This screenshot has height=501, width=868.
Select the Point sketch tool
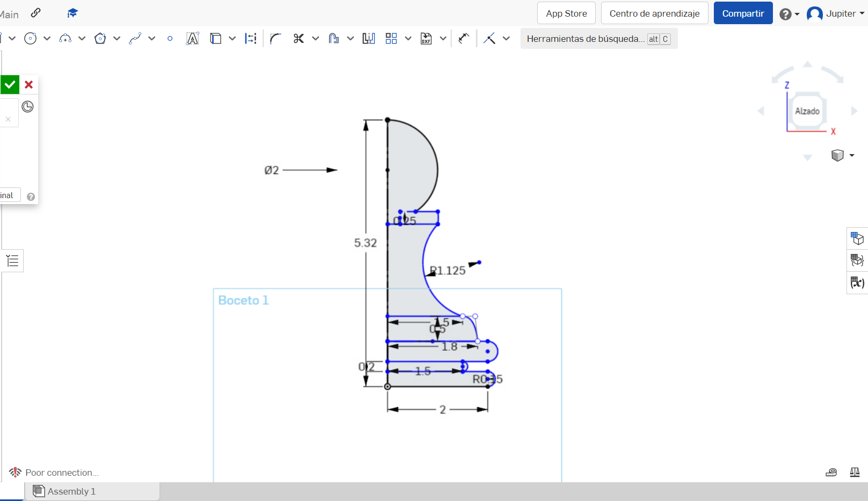tap(170, 39)
